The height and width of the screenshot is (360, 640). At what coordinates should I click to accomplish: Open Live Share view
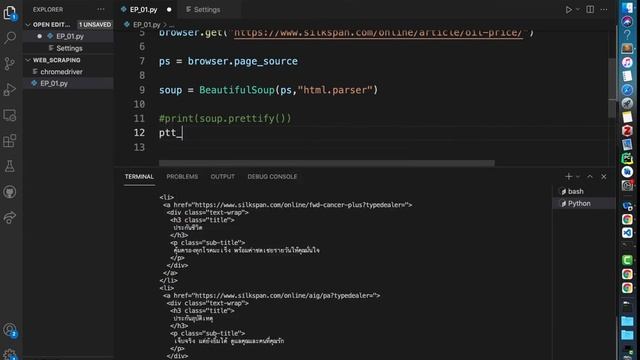[x=9, y=218]
